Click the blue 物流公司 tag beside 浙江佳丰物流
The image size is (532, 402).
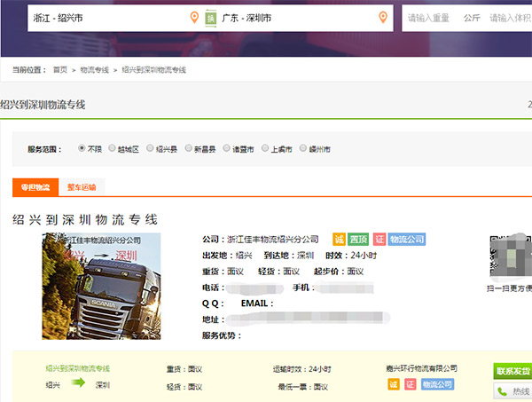tap(407, 240)
